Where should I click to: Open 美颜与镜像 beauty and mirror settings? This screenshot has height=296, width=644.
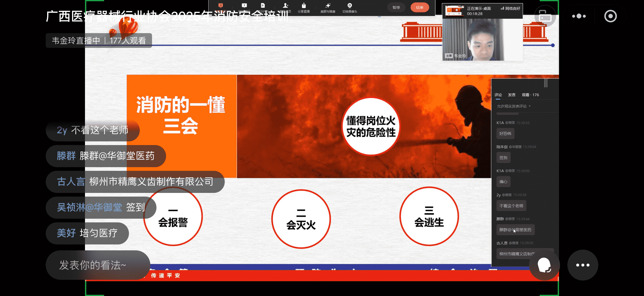[328, 6]
